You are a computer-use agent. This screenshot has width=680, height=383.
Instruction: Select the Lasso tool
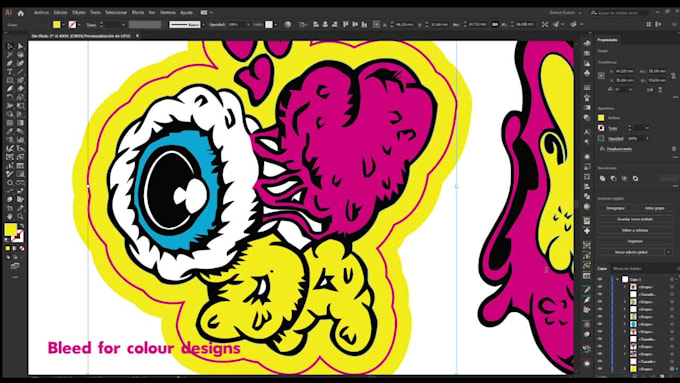pyautogui.click(x=20, y=55)
